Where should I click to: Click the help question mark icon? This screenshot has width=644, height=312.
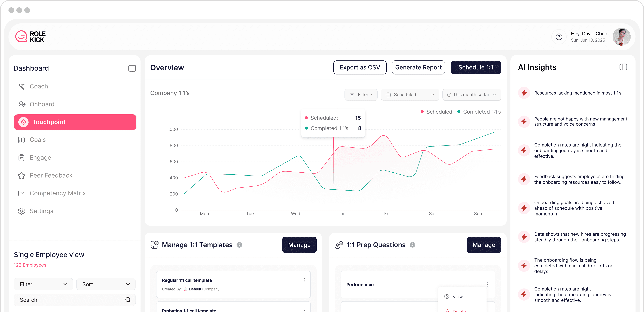(559, 37)
